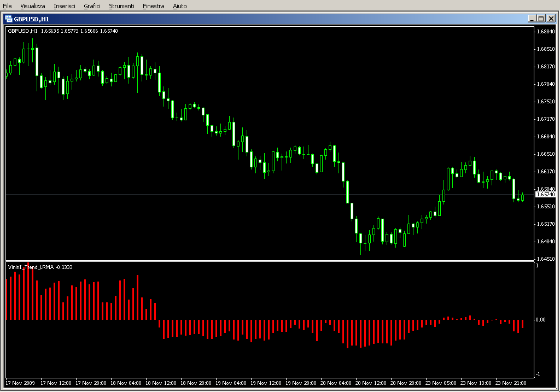Click the 1.68840 price scale label
The image size is (560, 392).
(546, 31)
